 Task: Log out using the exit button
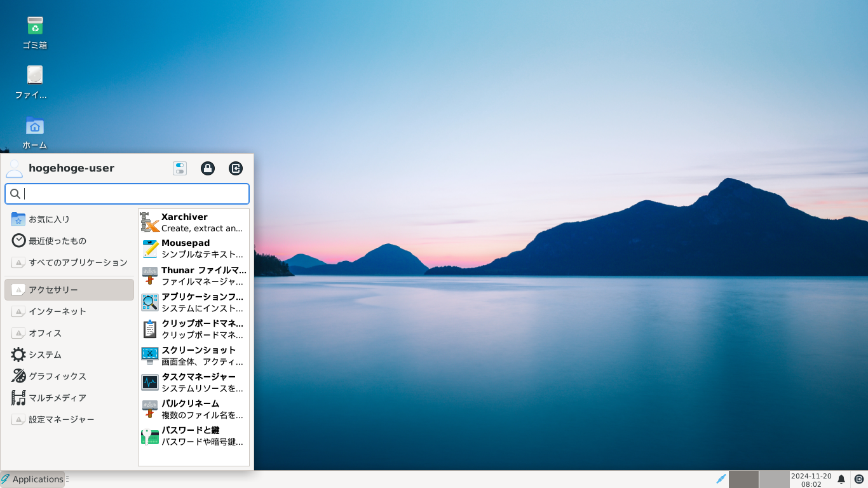click(236, 168)
